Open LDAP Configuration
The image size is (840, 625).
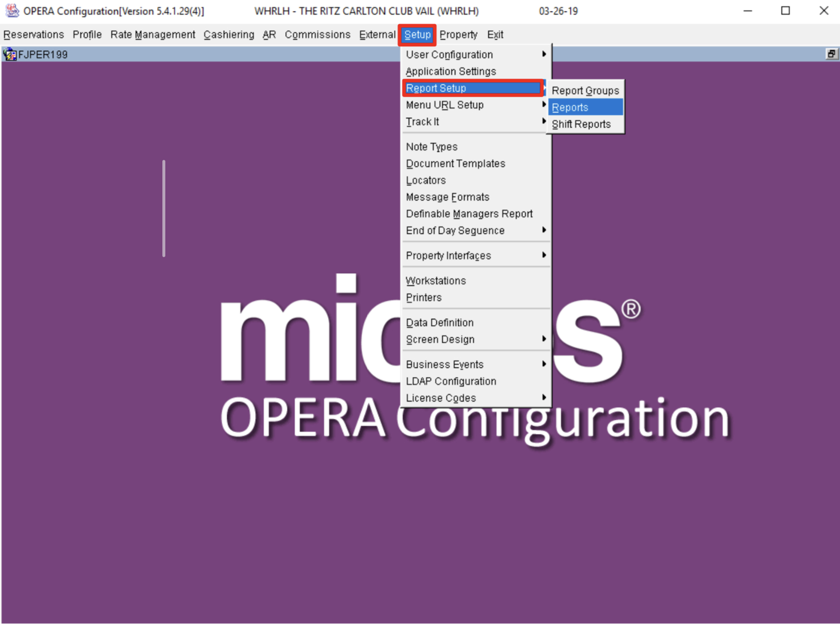tap(476, 381)
